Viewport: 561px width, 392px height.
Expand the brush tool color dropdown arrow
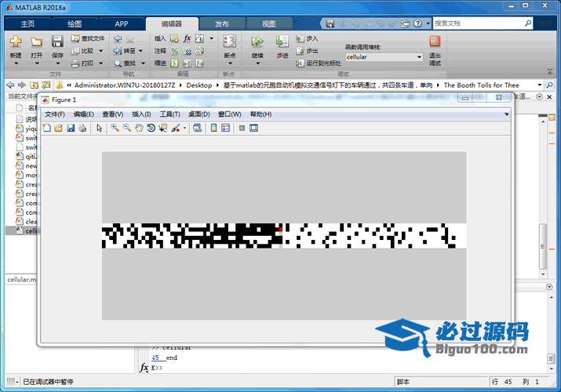[184, 128]
